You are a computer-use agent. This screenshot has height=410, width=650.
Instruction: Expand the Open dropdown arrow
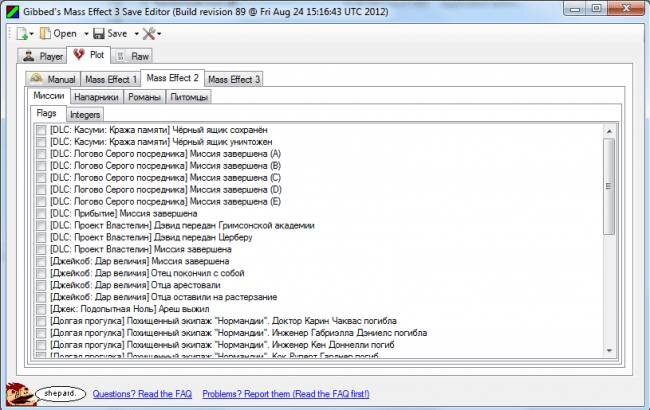(x=86, y=34)
